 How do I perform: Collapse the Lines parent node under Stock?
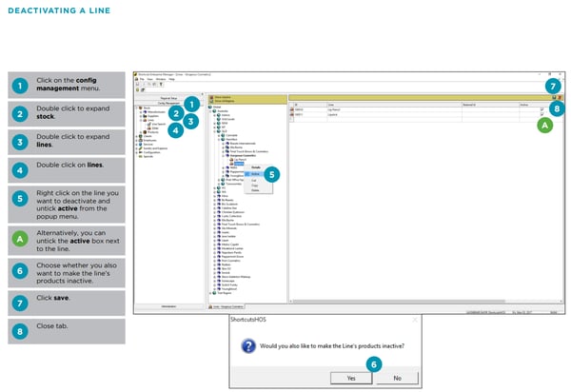[141, 120]
